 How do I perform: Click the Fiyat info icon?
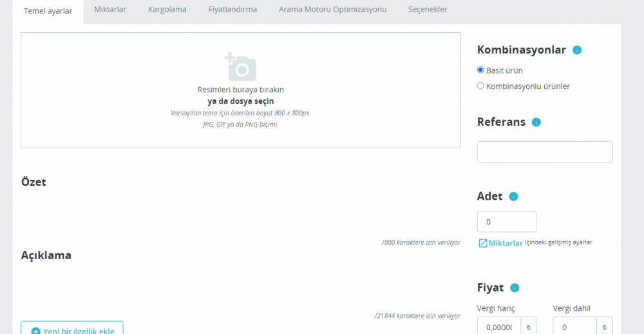515,288
